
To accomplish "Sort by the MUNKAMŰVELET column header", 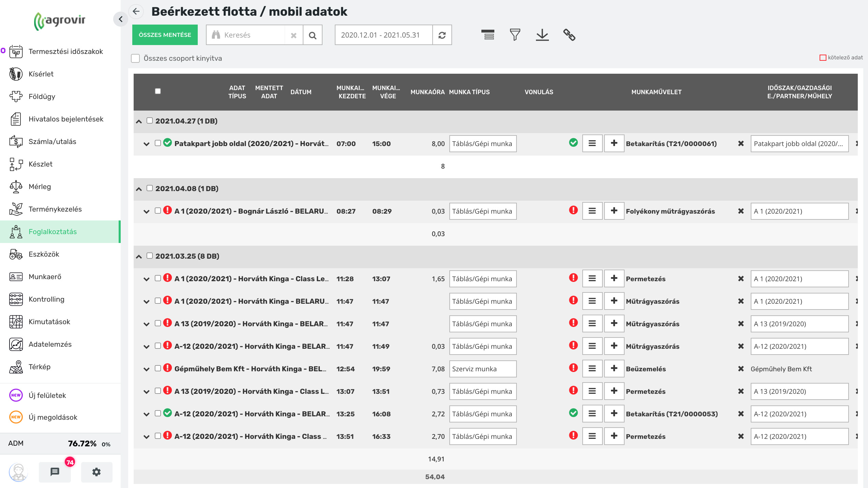I will point(656,92).
